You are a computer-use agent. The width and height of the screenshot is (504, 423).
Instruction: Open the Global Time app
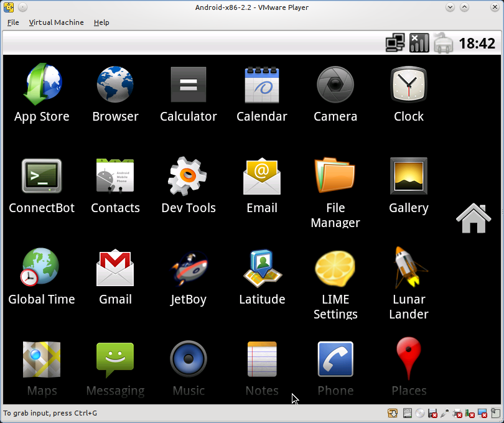point(42,276)
